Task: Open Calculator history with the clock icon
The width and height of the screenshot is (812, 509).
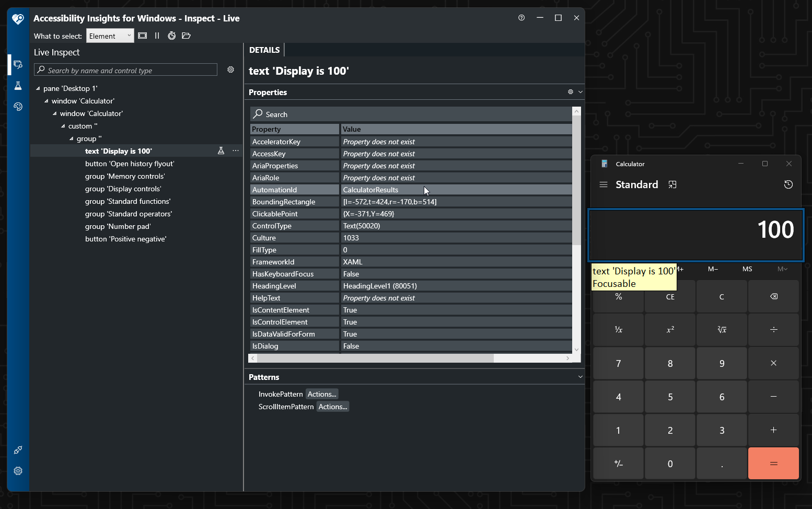Action: [788, 184]
